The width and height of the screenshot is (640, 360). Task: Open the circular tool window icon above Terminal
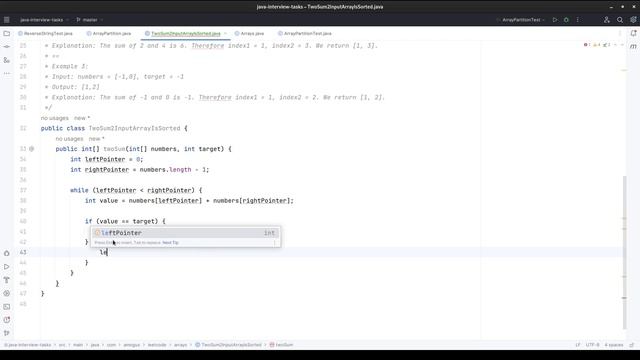click(7, 293)
